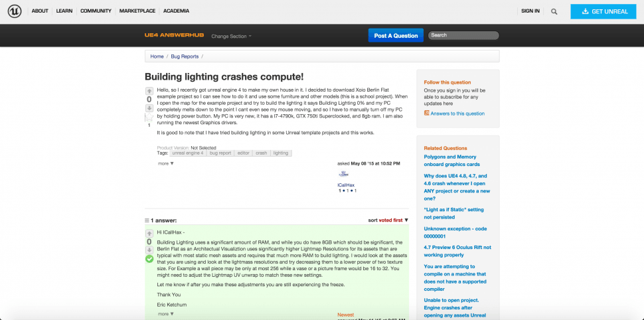Downvote the question with the down arrow

[149, 108]
